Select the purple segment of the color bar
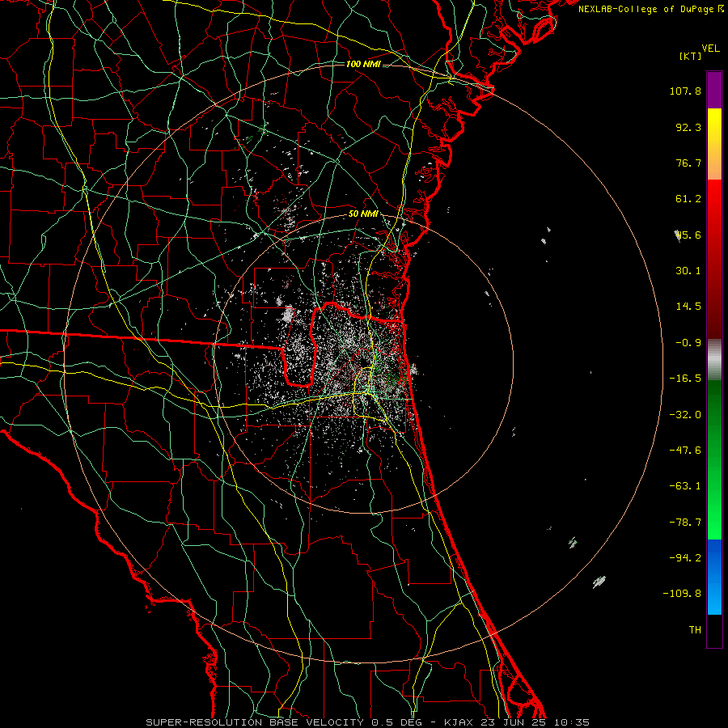The width and height of the screenshot is (728, 728). pyautogui.click(x=714, y=90)
